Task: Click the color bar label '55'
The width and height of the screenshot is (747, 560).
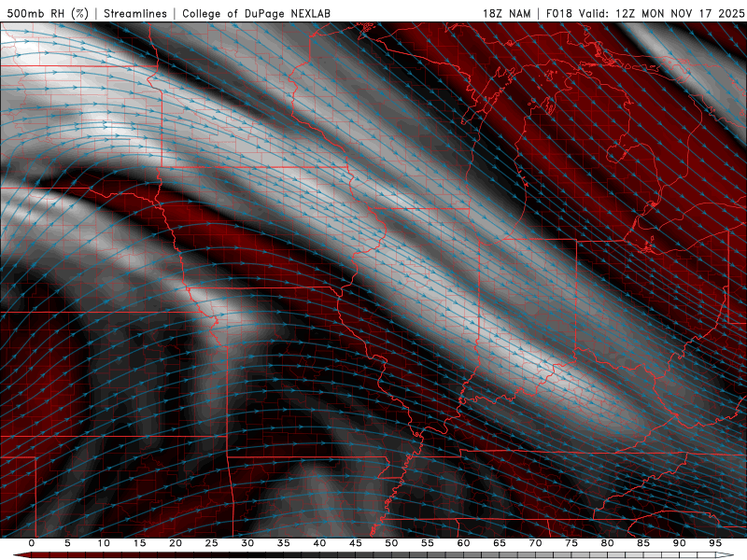Action: pos(428,543)
